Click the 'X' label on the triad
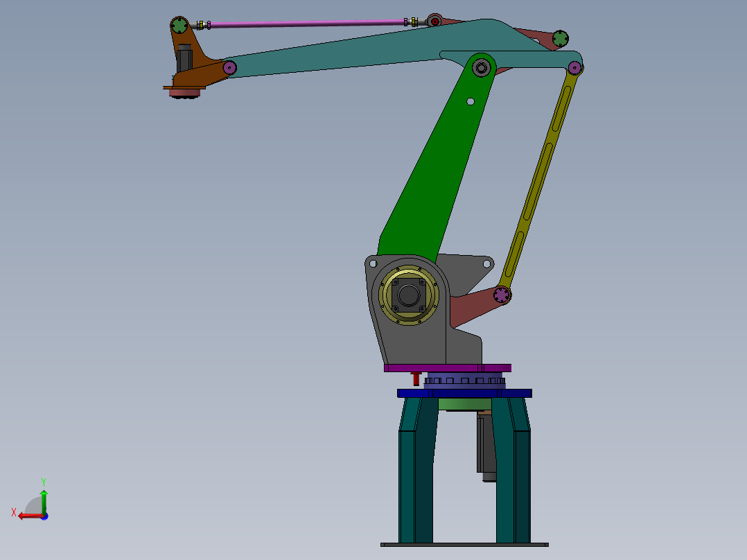 14,512
